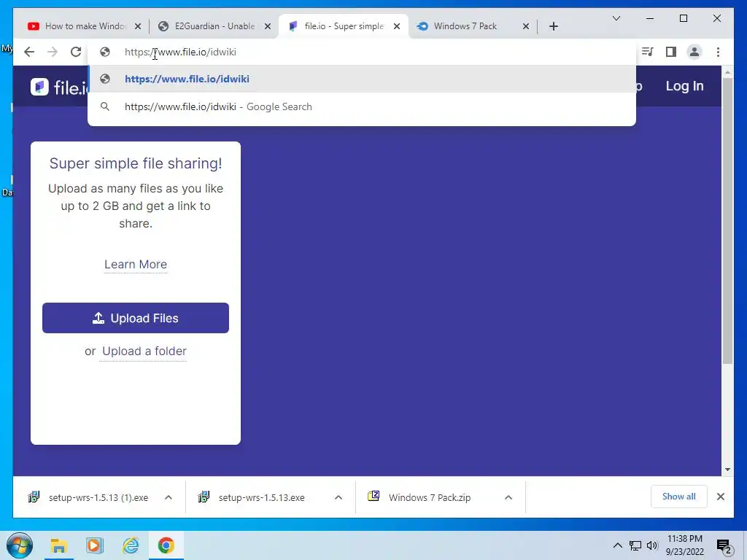Click the Upload a folder link
This screenshot has width=747, height=560.
click(x=144, y=351)
